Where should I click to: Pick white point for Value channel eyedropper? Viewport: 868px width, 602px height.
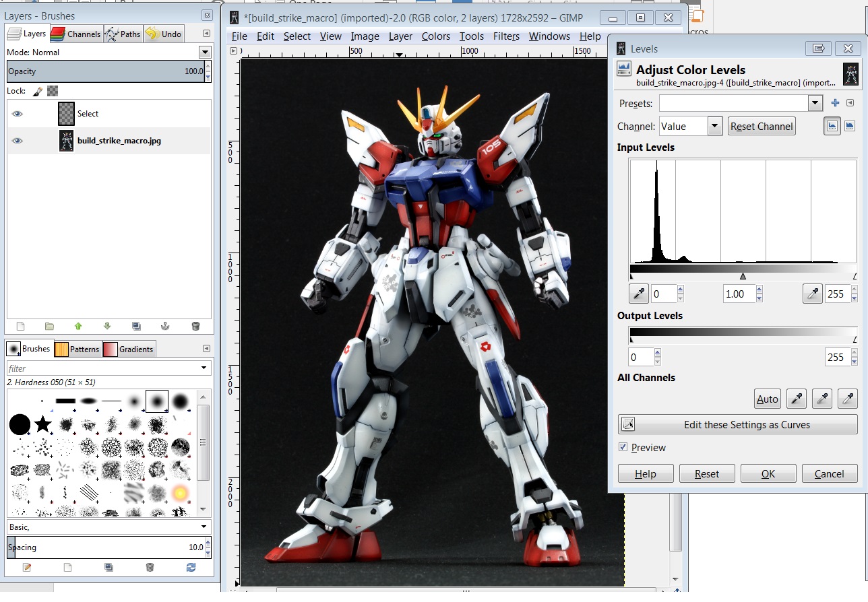click(x=813, y=294)
